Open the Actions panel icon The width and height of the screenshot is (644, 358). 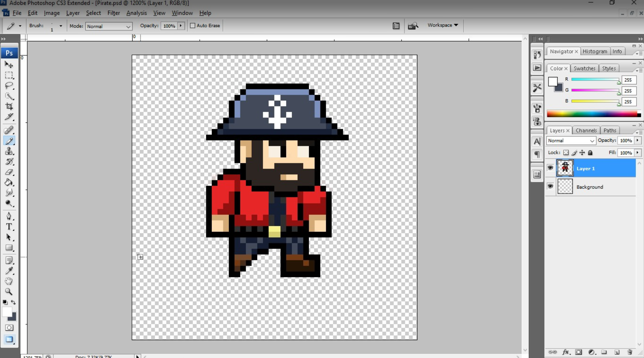tap(537, 68)
